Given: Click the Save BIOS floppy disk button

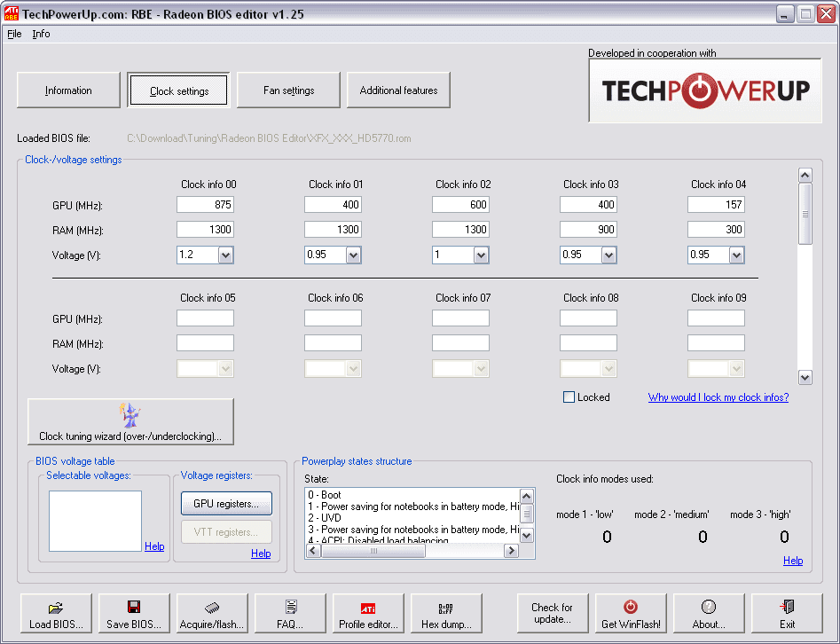Looking at the screenshot, I should (x=134, y=613).
